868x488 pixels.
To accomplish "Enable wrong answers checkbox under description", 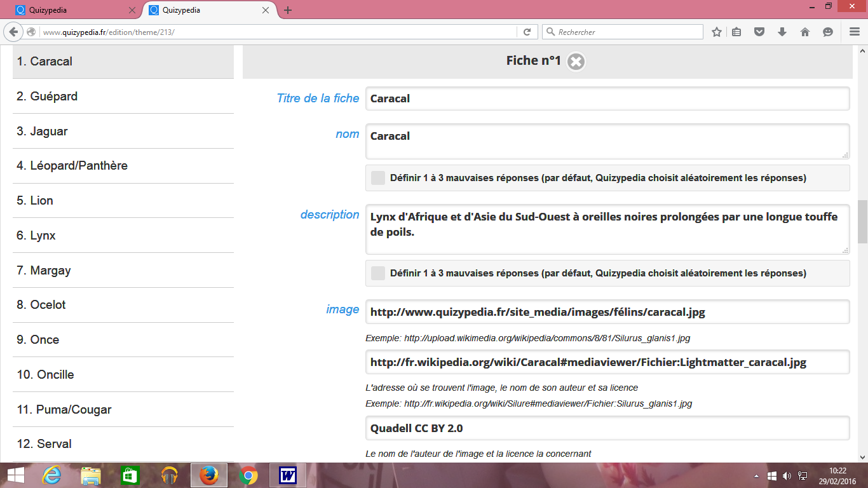I will 378,273.
